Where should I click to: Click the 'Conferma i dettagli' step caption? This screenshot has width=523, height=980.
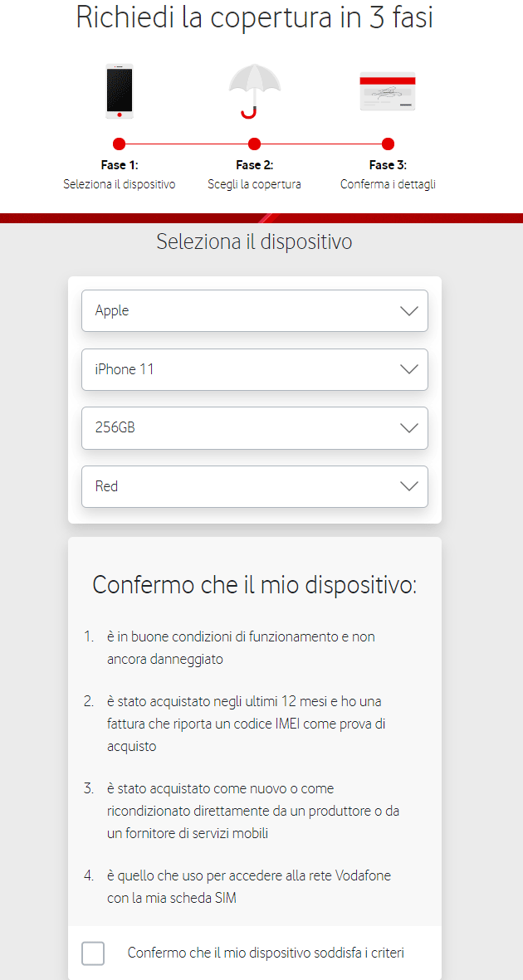(x=388, y=184)
